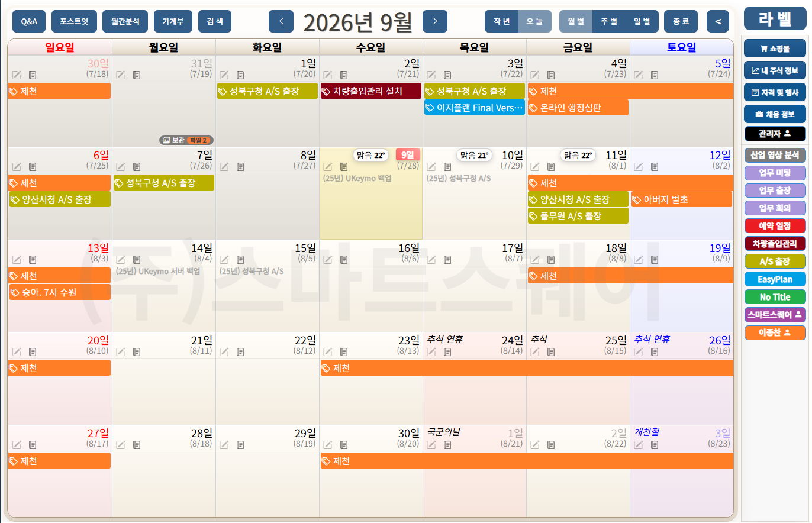Go to the next month arrow
Image resolution: width=812 pixels, height=523 pixels.
435,21
